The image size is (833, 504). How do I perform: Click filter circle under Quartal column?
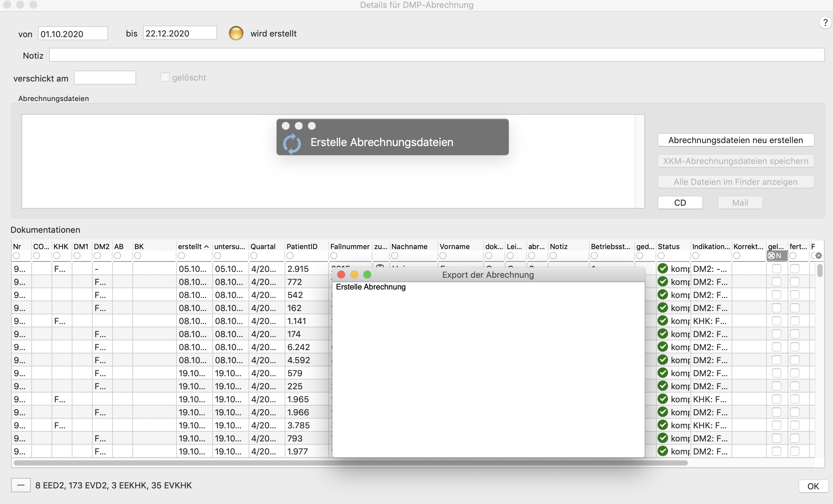(254, 256)
